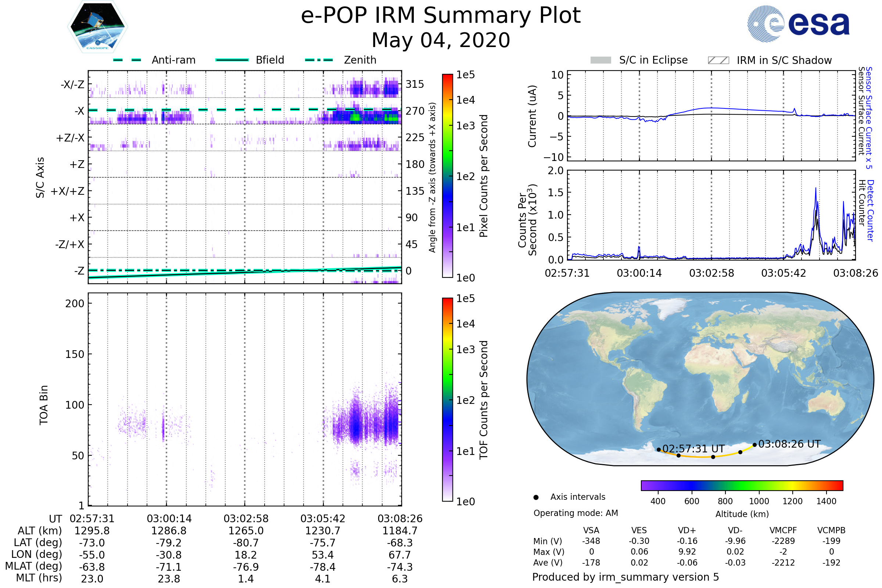This screenshot has width=882, height=588.
Task: Click the Zenith dash-dot legend line
Action: [319, 60]
